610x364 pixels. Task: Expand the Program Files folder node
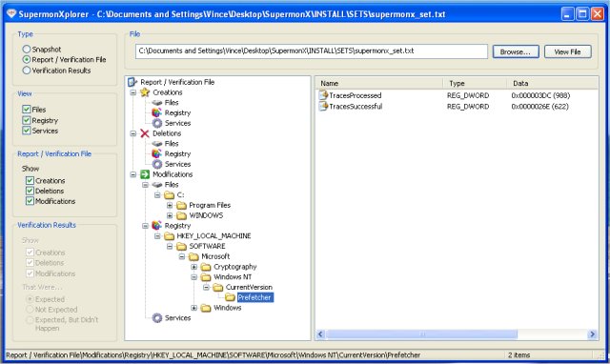pos(170,205)
